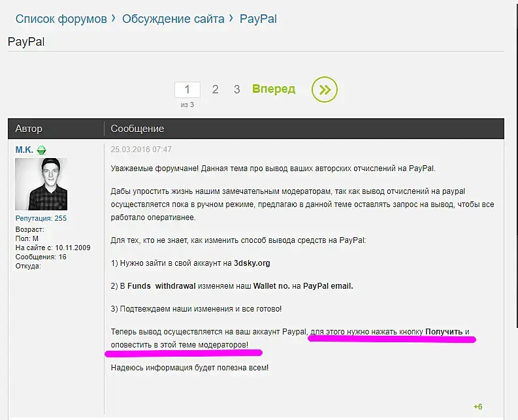518x420 pixels.
Task: Click the Репутация: 255 link
Action: coord(41,218)
